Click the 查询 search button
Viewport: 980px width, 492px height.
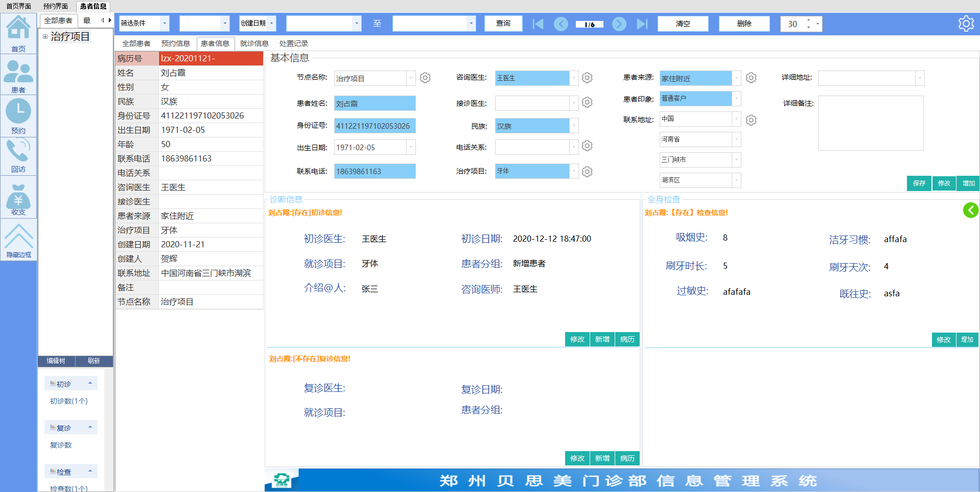pos(503,24)
